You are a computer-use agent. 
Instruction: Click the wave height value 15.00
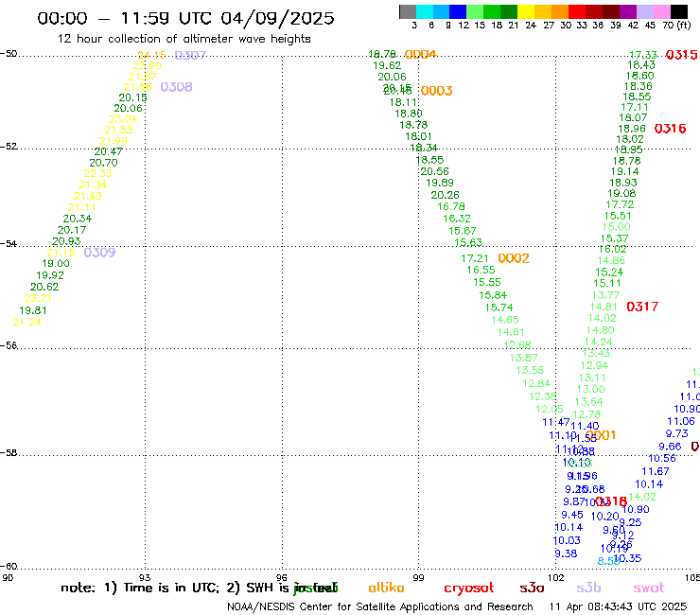(x=617, y=227)
